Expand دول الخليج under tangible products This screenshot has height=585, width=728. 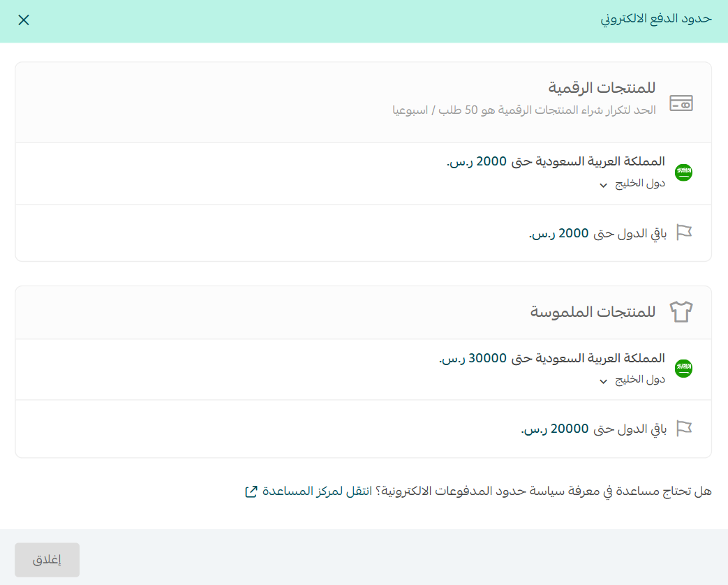602,380
